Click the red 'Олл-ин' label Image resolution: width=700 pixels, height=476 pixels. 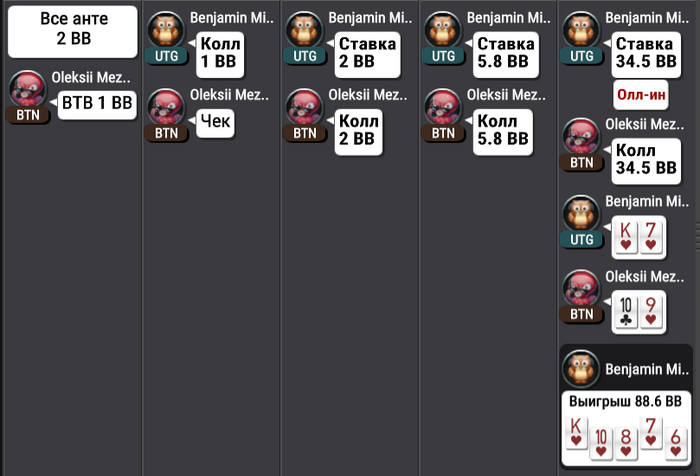click(641, 95)
